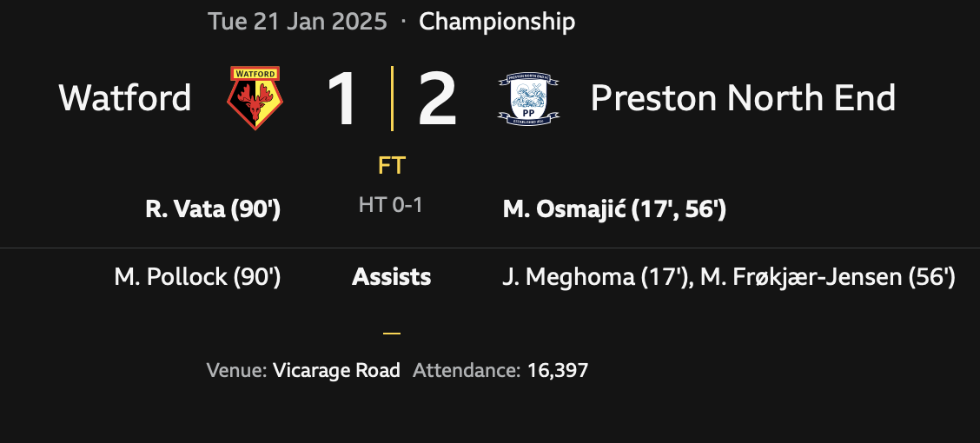
Task: Select goalscorer R. Vata (90')
Action: [x=213, y=210]
